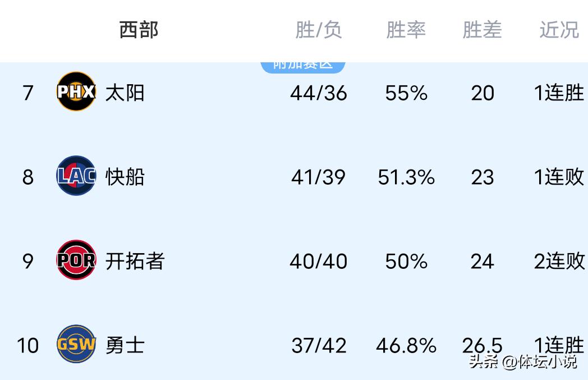Click the Clippers LAC team logo

[x=76, y=176]
